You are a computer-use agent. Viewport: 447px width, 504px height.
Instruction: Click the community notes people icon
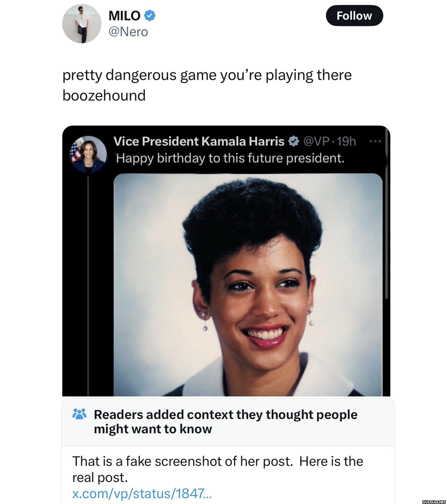pyautogui.click(x=79, y=414)
